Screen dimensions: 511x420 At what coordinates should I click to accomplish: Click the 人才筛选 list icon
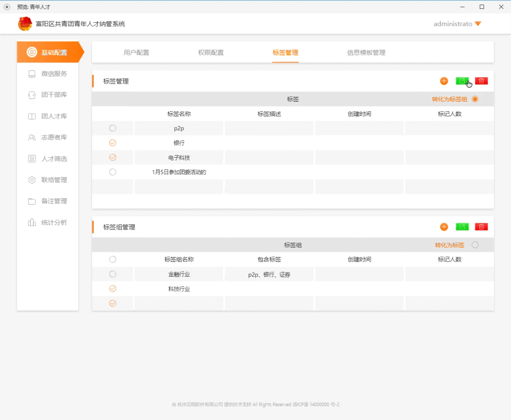(32, 159)
